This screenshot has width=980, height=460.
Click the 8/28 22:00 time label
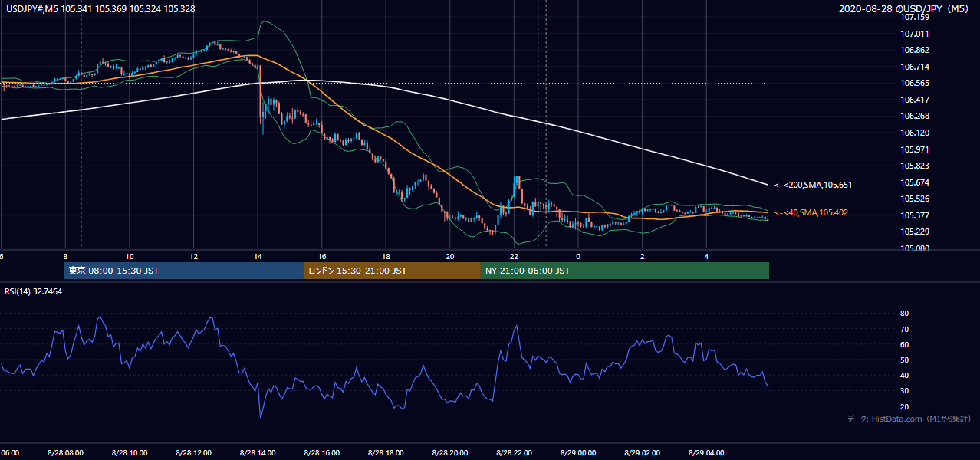pos(515,453)
